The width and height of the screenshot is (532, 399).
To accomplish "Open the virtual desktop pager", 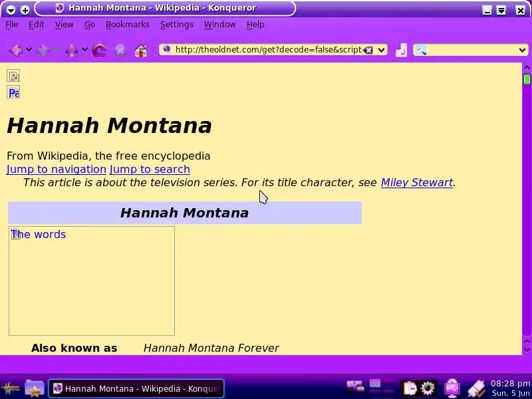I will click(x=382, y=388).
